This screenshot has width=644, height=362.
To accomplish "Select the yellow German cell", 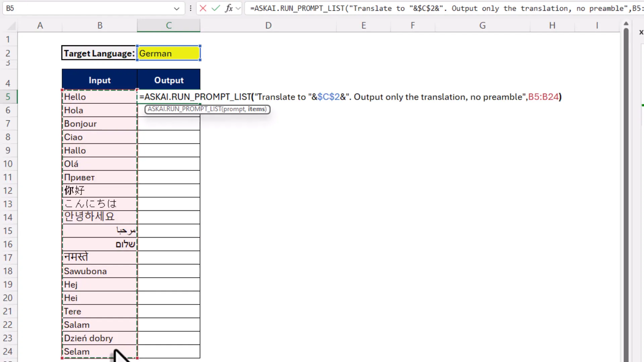I will click(168, 53).
